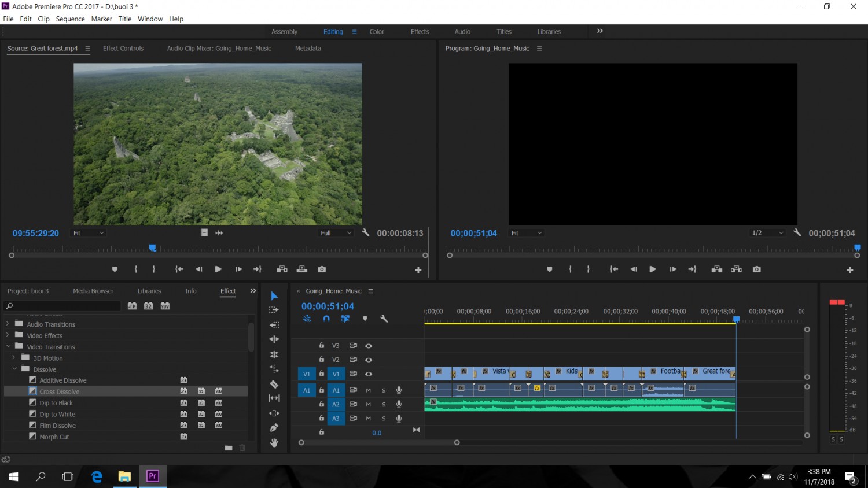Select the Great forest clip in timeline

tap(711, 374)
